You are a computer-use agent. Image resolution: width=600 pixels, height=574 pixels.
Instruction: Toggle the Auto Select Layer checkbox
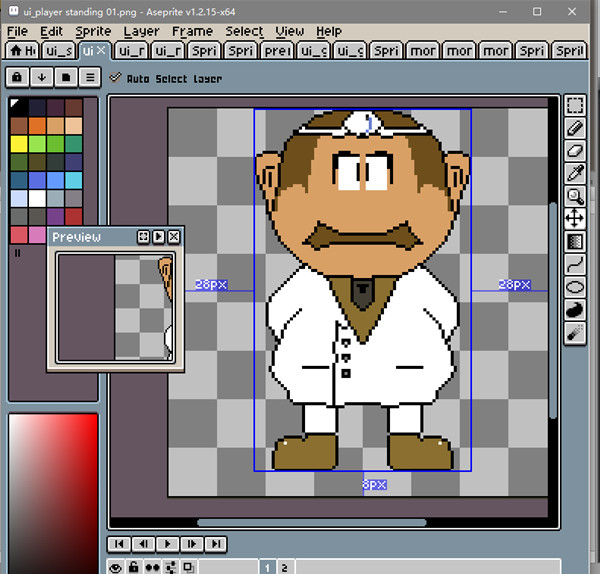click(116, 78)
